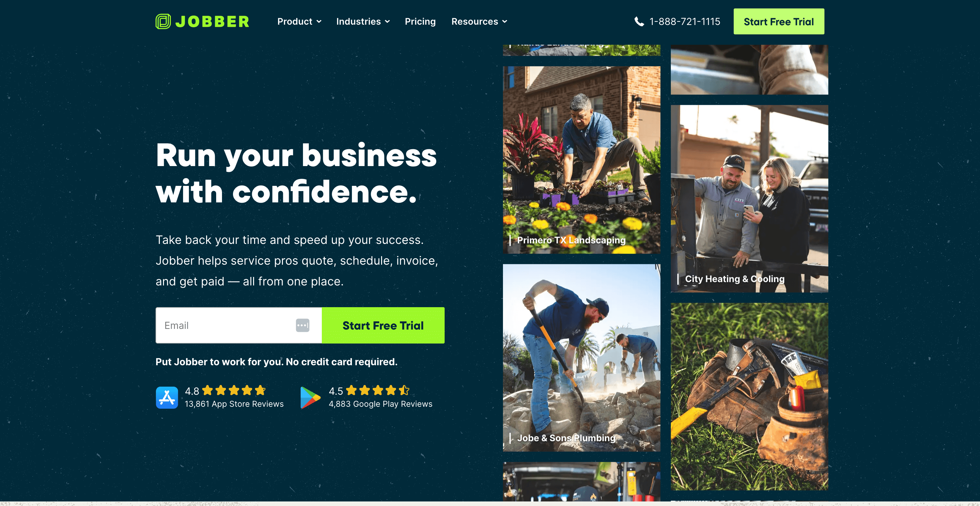Expand the Resources dropdown menu
980x506 pixels.
[x=479, y=21]
